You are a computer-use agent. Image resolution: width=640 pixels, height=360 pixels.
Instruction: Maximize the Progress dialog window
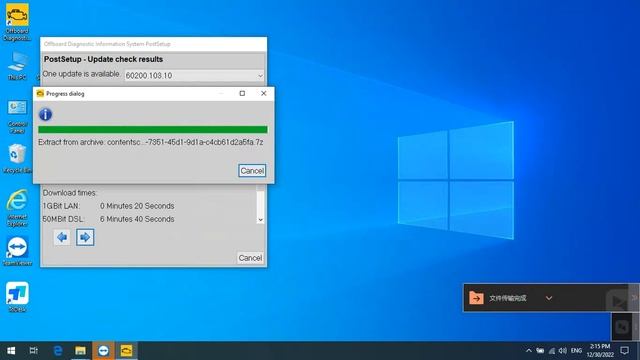[242, 93]
